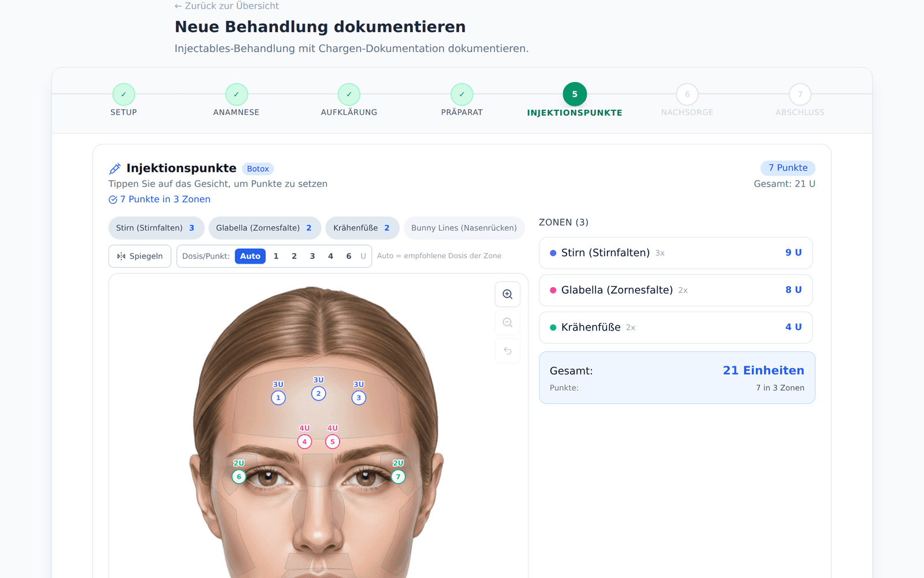The image size is (924, 578).
Task: Go to completed Setup step circle
Action: [x=124, y=94]
